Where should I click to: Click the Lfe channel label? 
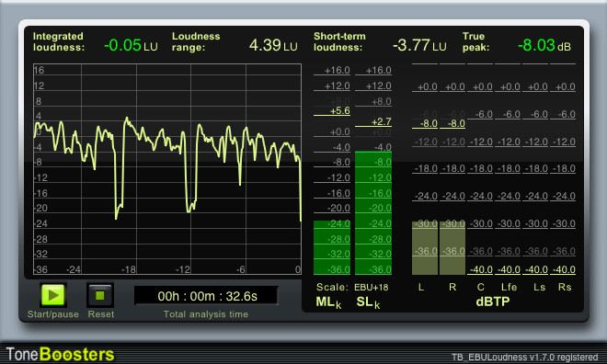click(509, 287)
